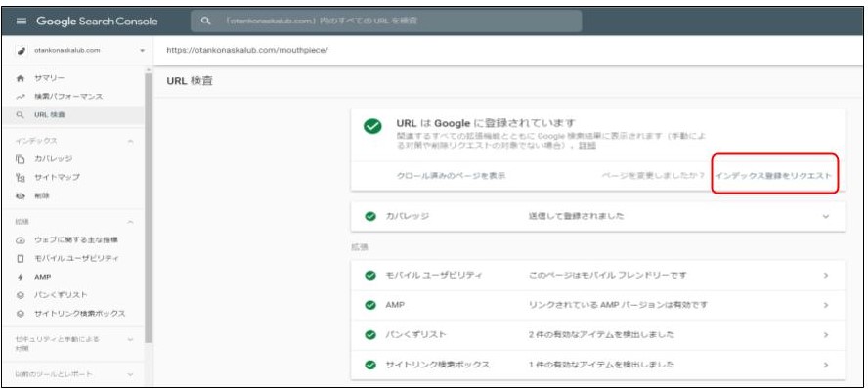Click the sidebar vertical scrollbar
Screen dimensions: 868x389
click(x=148, y=207)
